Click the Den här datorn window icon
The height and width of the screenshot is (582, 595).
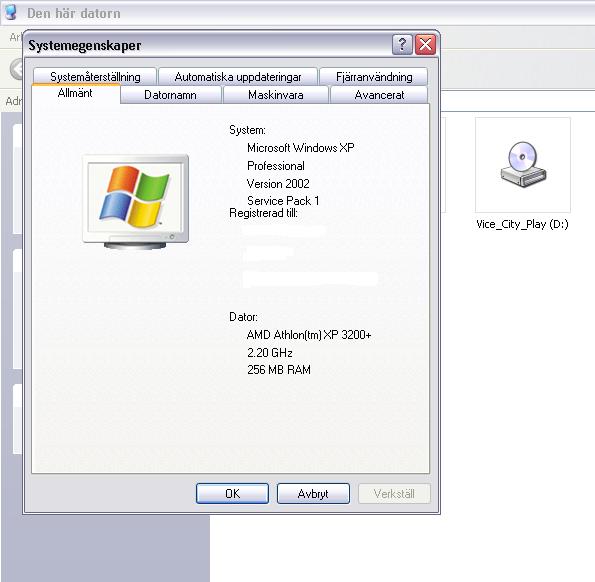point(11,13)
